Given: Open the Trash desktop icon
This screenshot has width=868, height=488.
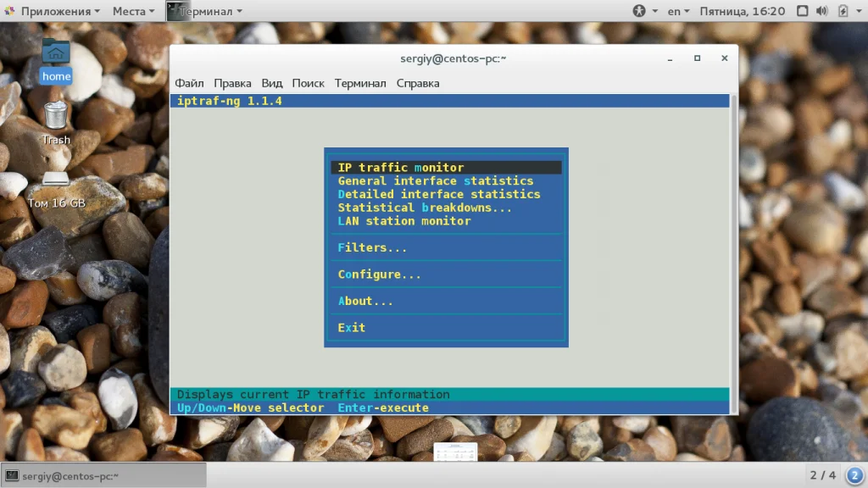Looking at the screenshot, I should [x=56, y=123].
